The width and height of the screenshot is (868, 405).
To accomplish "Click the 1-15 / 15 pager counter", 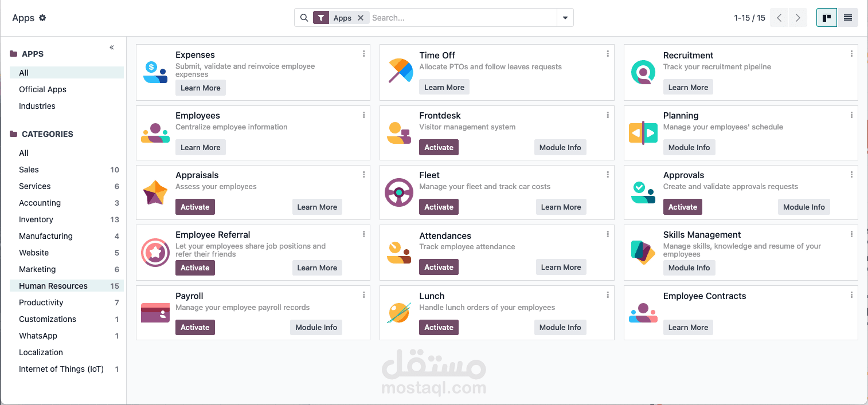I will [x=749, y=18].
